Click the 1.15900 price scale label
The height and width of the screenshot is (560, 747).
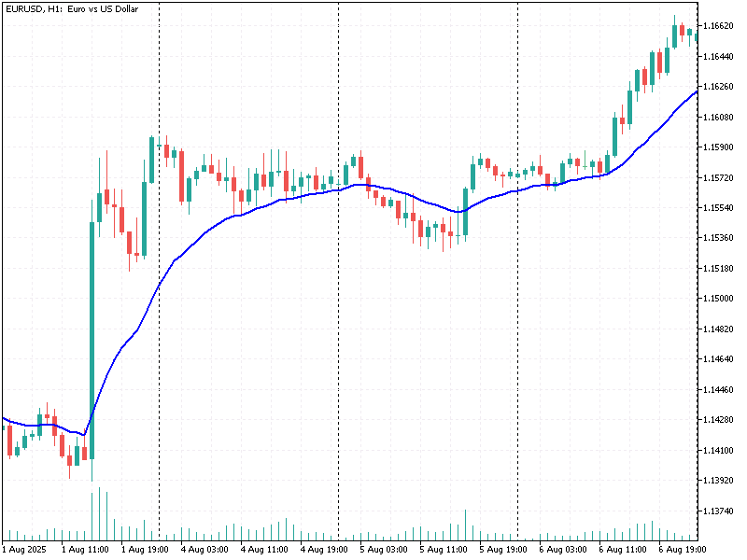(722, 147)
